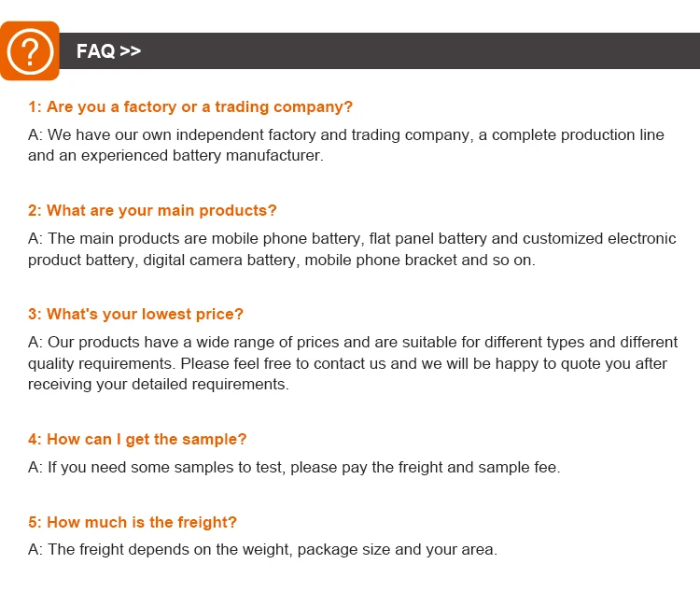Click the number 3: question label
Viewport: 700px width, 592px height.
35,314
